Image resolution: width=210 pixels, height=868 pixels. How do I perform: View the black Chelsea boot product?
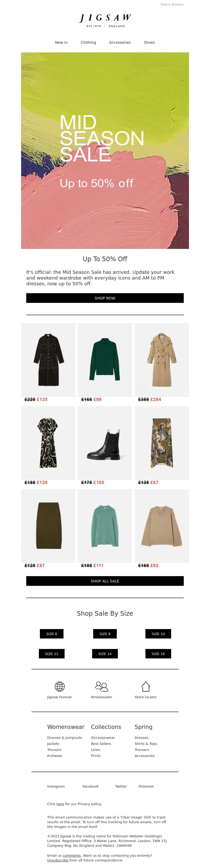(105, 443)
